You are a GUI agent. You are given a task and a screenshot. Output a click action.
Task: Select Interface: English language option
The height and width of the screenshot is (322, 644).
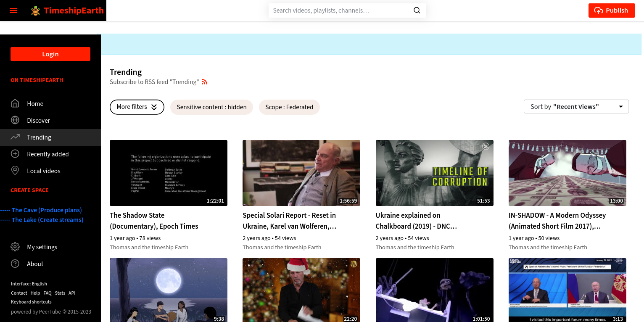pyautogui.click(x=29, y=284)
